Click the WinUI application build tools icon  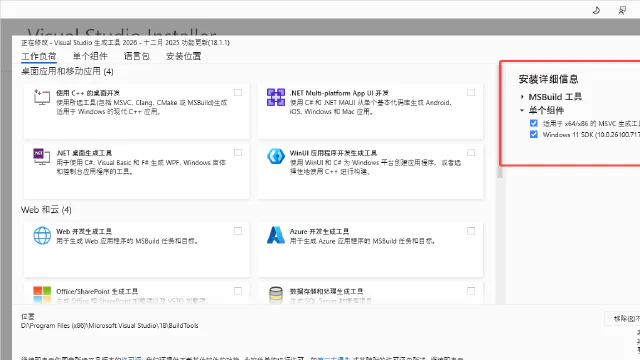pyautogui.click(x=276, y=156)
